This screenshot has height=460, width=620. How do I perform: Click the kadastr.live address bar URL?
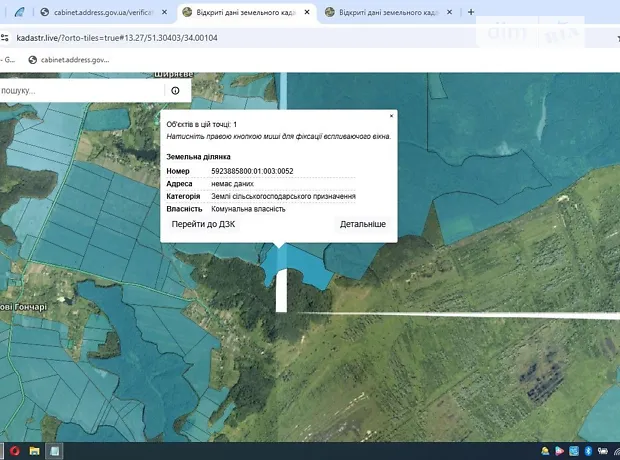pos(120,37)
